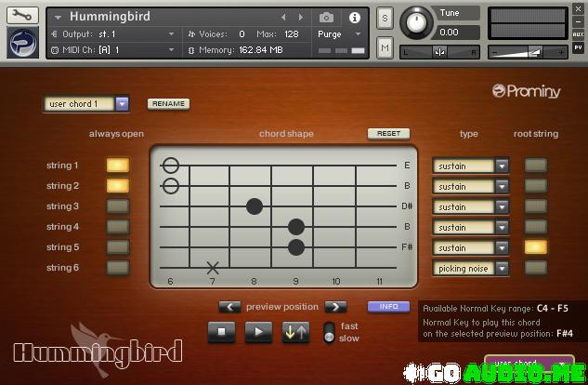Click the open circle on string 2
The image size is (588, 385).
tap(171, 186)
